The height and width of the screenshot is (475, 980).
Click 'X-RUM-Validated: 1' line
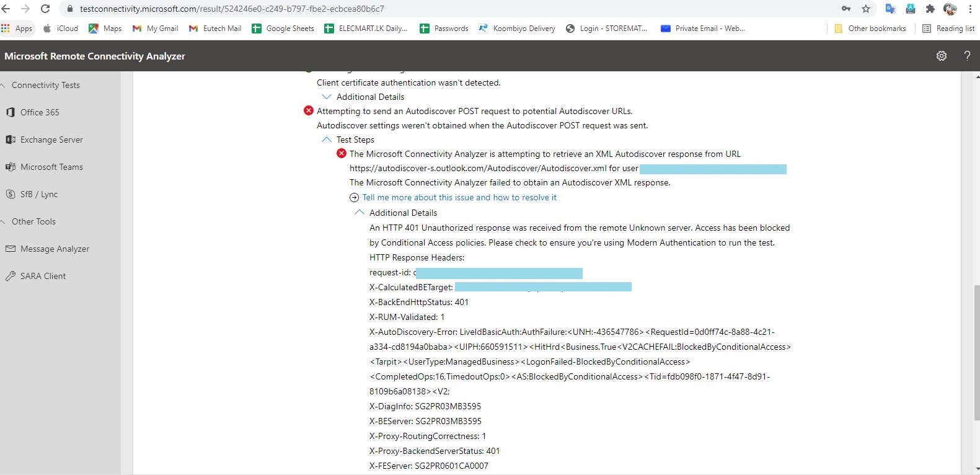pyautogui.click(x=407, y=317)
